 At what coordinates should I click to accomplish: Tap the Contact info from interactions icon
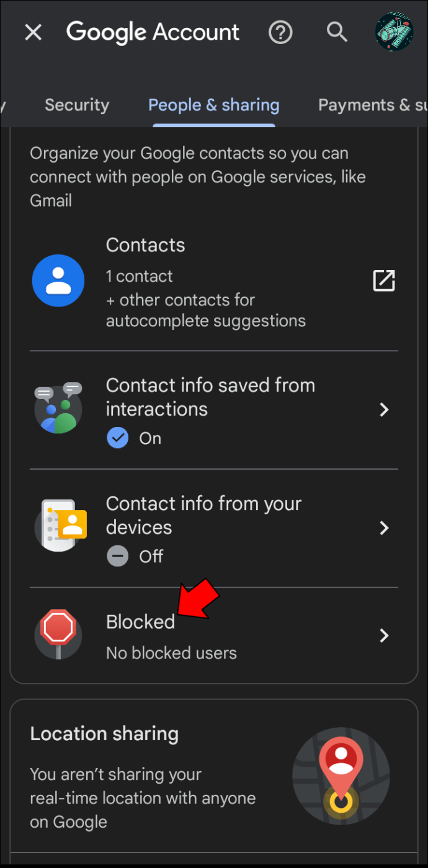[58, 409]
